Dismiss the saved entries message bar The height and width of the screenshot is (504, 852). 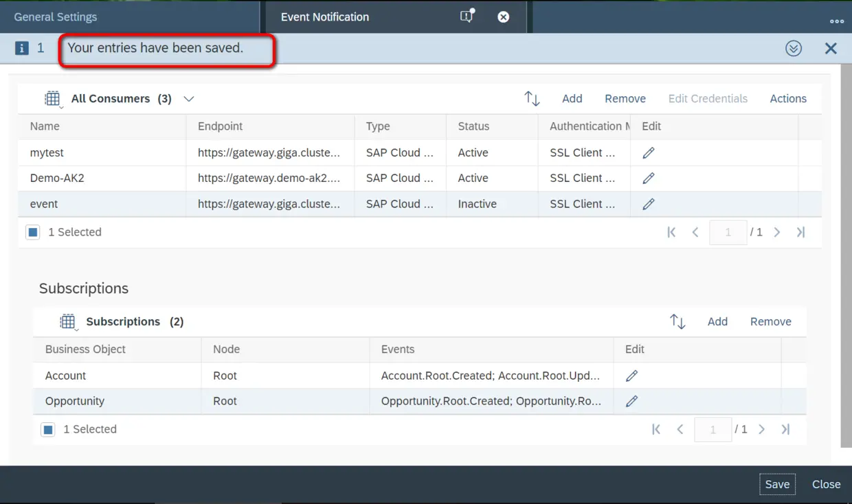(x=831, y=48)
